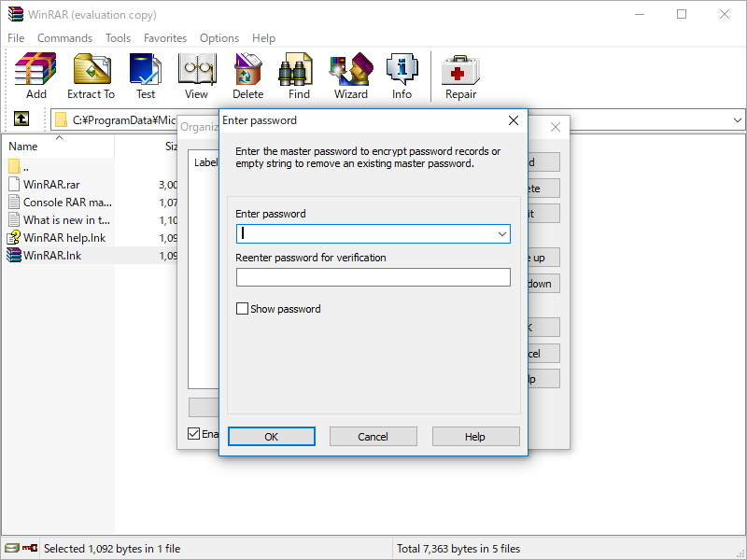Open the Help menu
747x560 pixels.
(x=263, y=38)
